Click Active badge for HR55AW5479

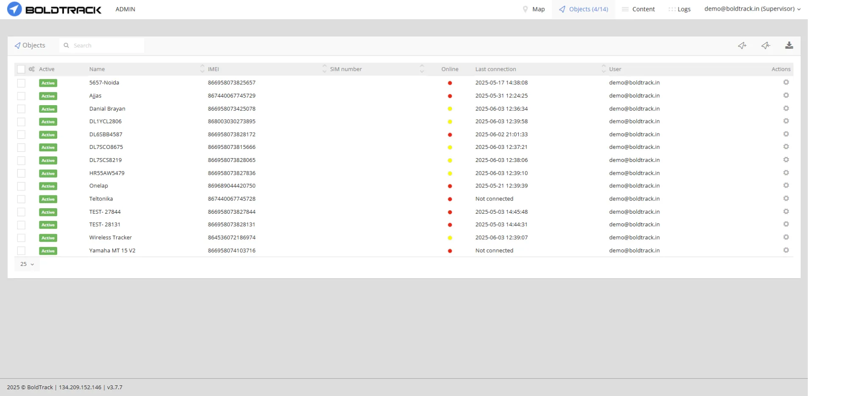point(48,173)
